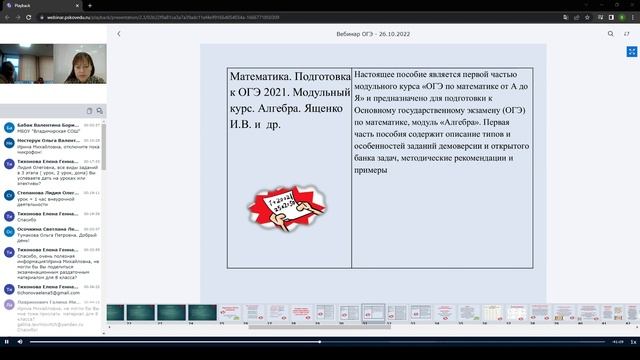Pause the webinar playback
This screenshot has height=360, width=640.
pyautogui.click(x=7, y=342)
